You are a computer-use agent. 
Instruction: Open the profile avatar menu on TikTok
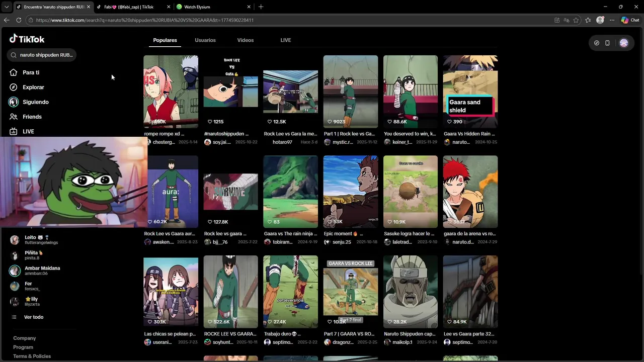coord(624,43)
